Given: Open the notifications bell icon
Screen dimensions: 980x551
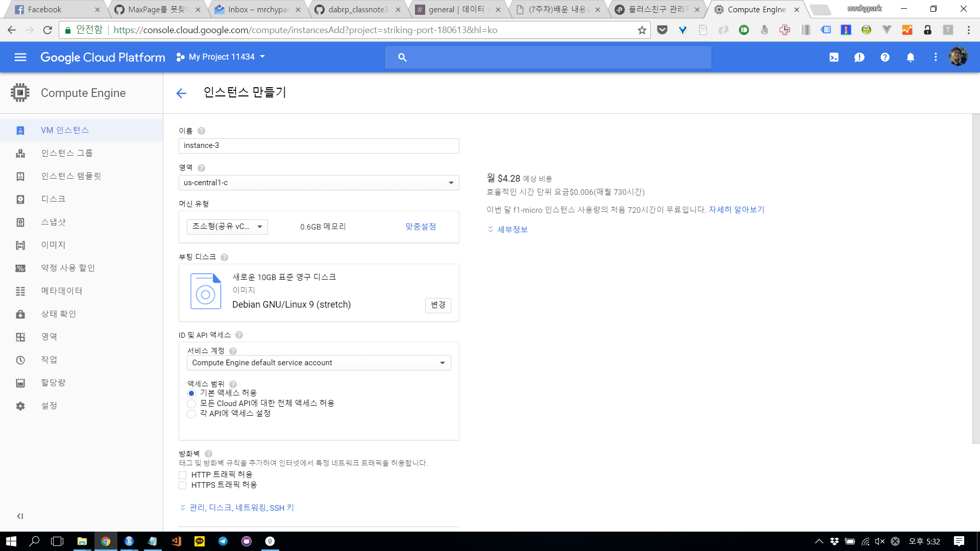Looking at the screenshot, I should [x=910, y=57].
